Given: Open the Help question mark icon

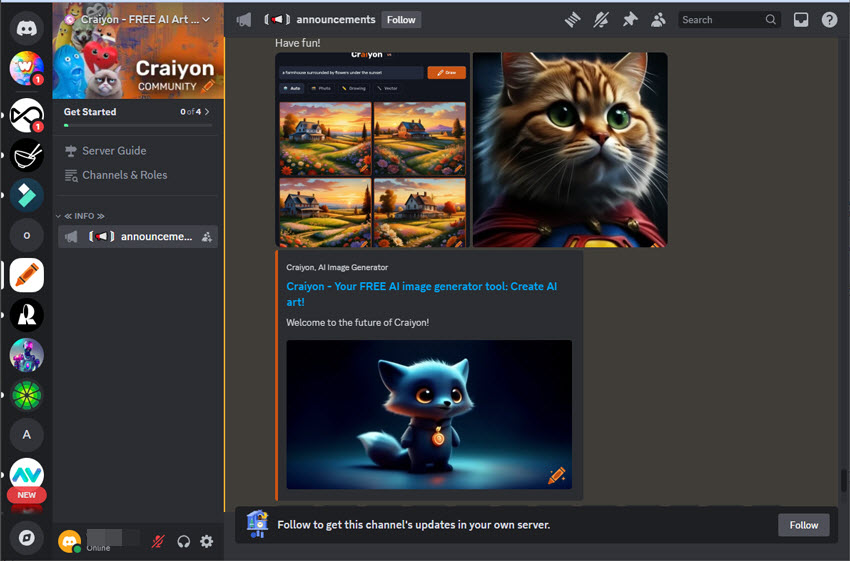Looking at the screenshot, I should click(x=829, y=20).
